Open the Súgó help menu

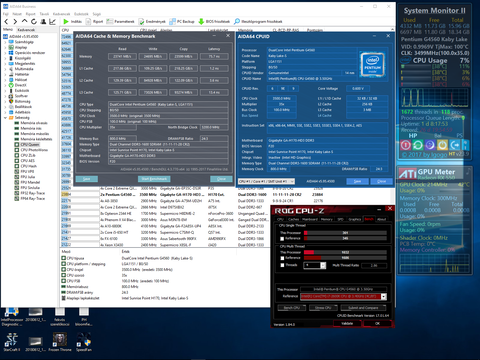pyautogui.click(x=97, y=14)
